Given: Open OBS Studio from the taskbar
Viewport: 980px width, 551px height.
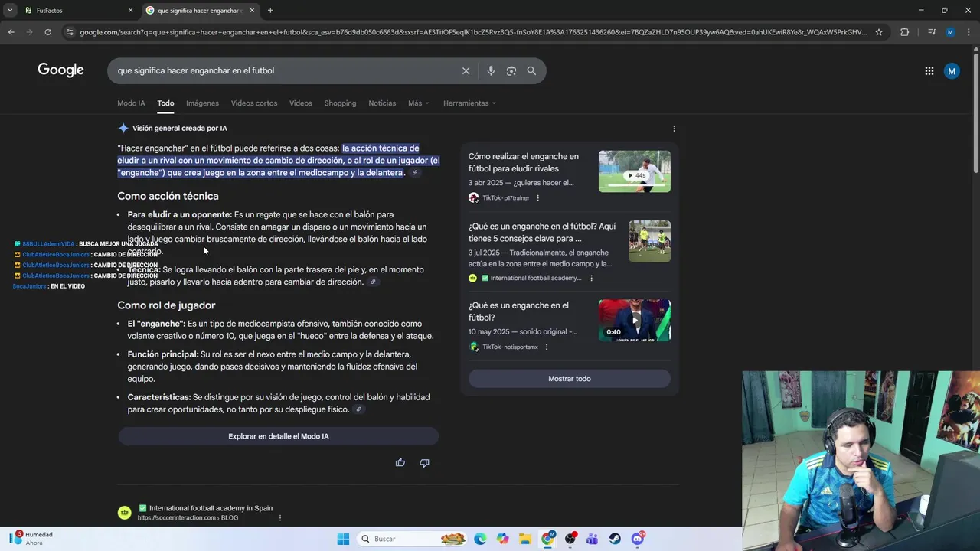Looking at the screenshot, I should [x=570, y=539].
